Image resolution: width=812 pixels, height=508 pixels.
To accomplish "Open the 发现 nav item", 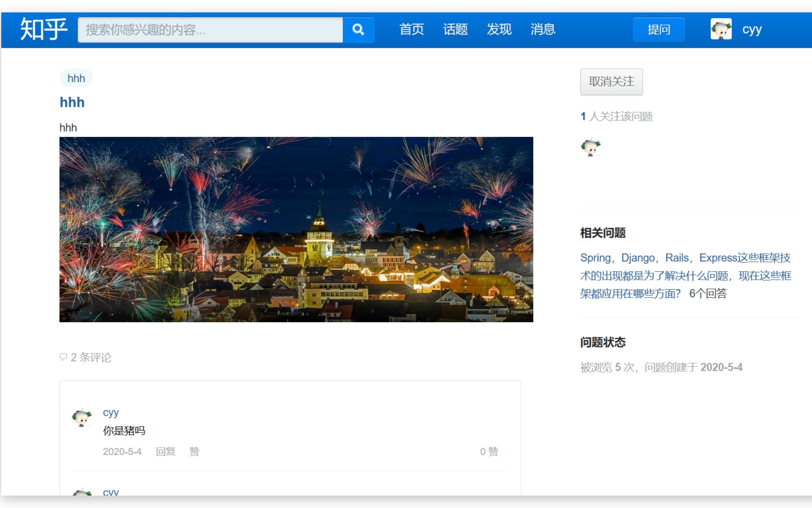I will pos(499,29).
